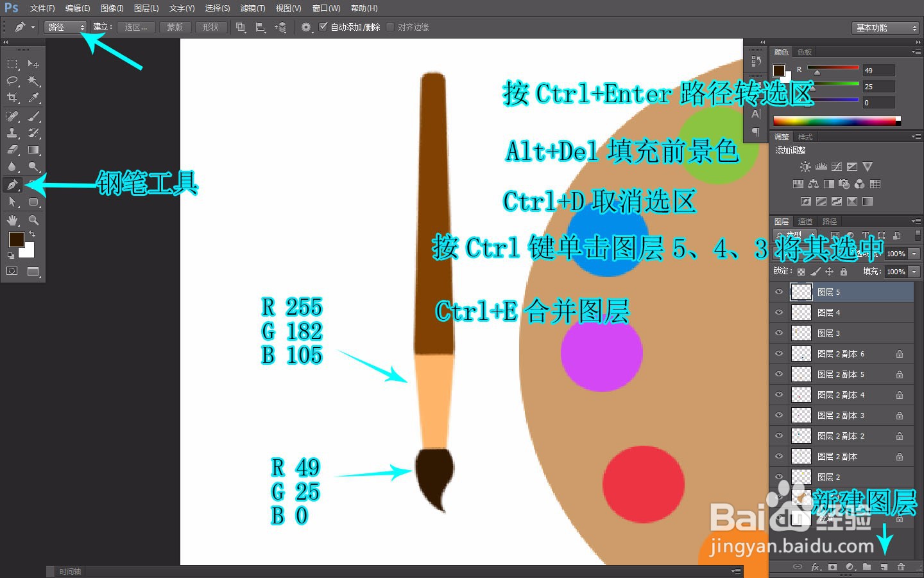
Task: Select the Crop tool
Action: 12,98
